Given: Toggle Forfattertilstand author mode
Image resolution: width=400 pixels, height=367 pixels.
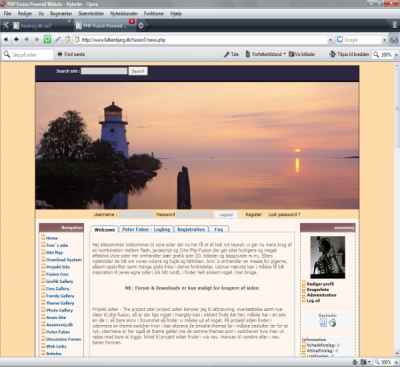Looking at the screenshot, I should tap(266, 54).
